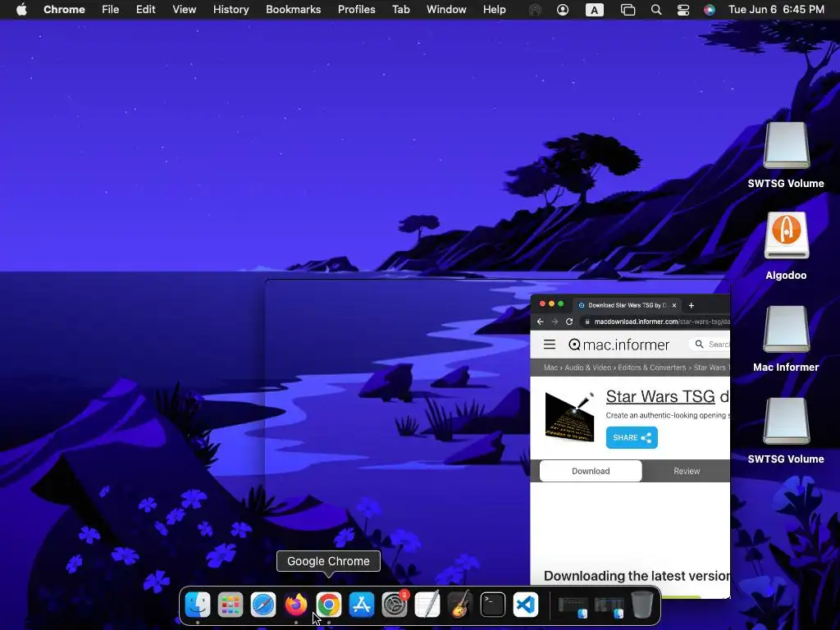Open the History menu
The height and width of the screenshot is (630, 840).
(x=231, y=9)
